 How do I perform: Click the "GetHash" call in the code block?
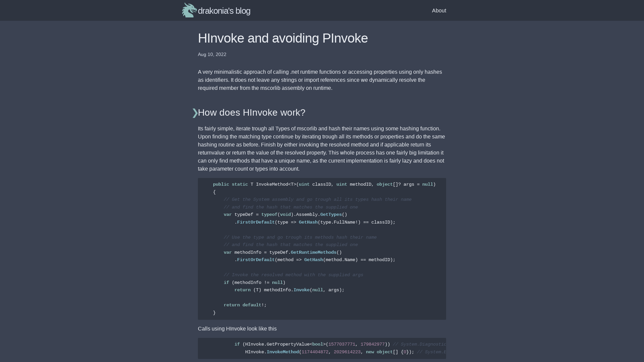pyautogui.click(x=308, y=222)
